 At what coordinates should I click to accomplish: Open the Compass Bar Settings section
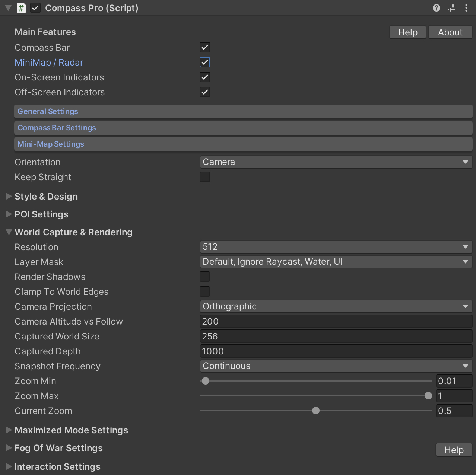tap(243, 128)
